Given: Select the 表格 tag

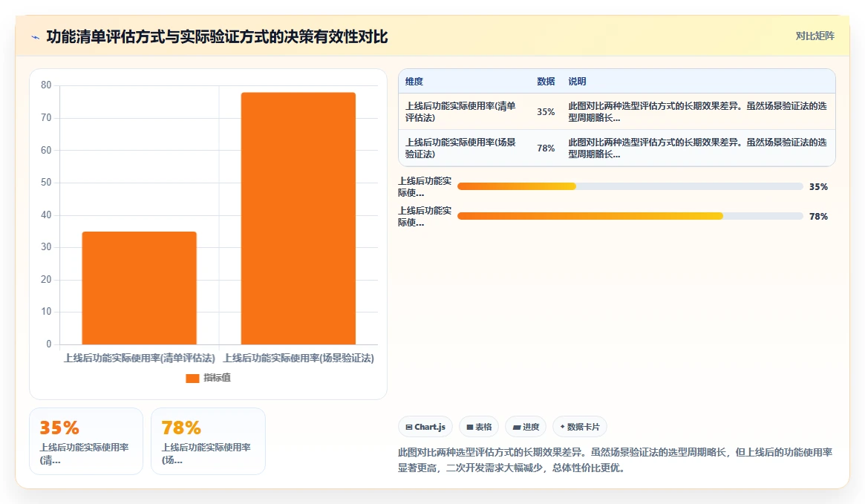Looking at the screenshot, I should 479,427.
